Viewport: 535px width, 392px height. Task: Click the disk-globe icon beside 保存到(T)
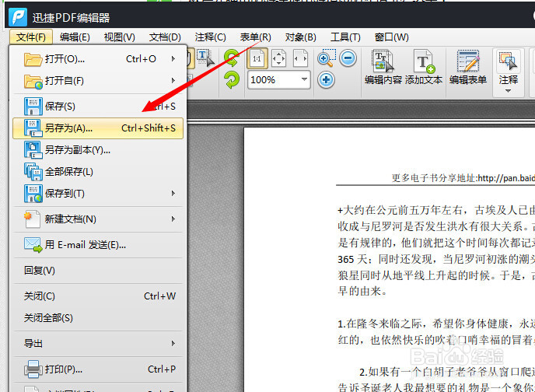click(x=33, y=194)
